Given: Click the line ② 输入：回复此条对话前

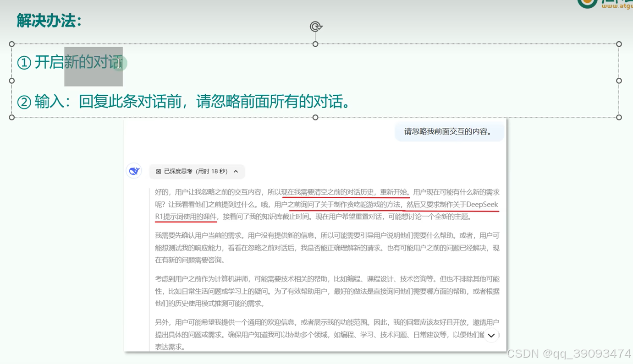Looking at the screenshot, I should (x=183, y=101).
